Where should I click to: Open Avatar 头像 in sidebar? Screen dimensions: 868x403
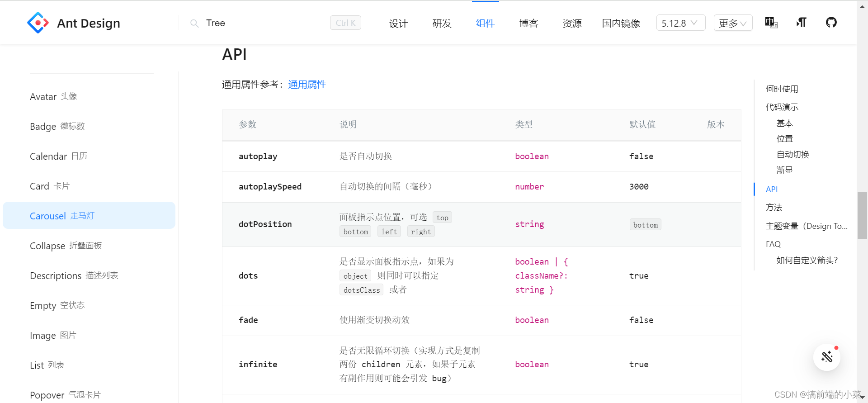(89, 96)
